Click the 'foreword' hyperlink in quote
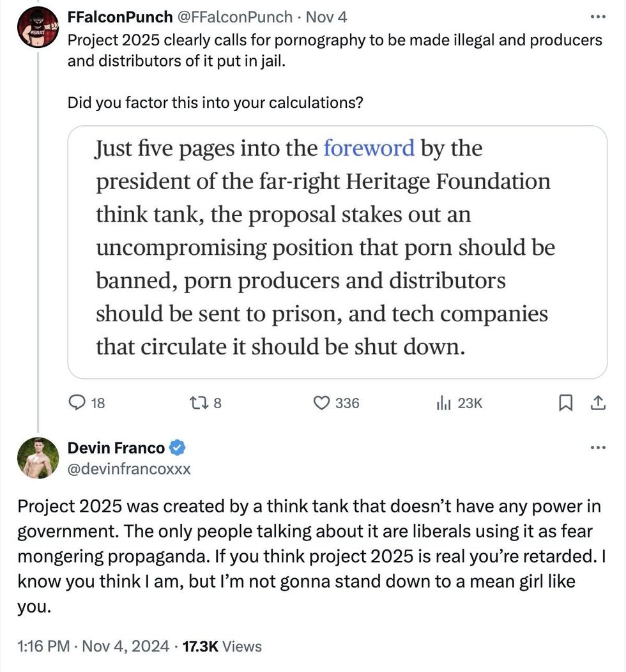Screen dimensions: 626x672 point(369,148)
